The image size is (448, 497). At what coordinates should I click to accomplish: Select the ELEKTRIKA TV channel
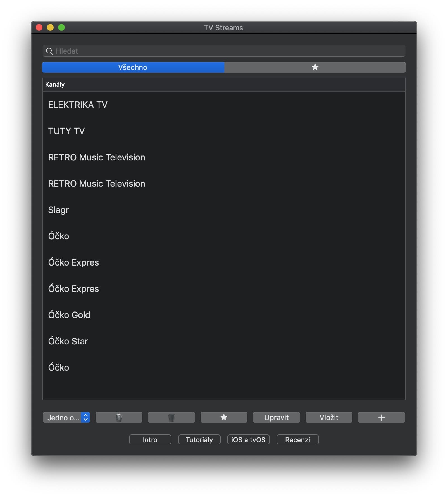click(224, 105)
